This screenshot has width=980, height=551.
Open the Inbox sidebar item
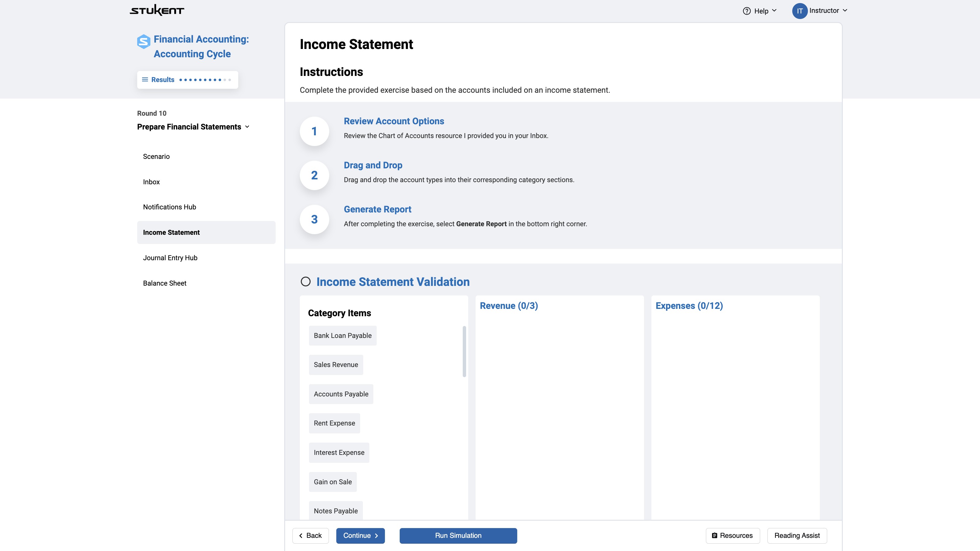[151, 182]
